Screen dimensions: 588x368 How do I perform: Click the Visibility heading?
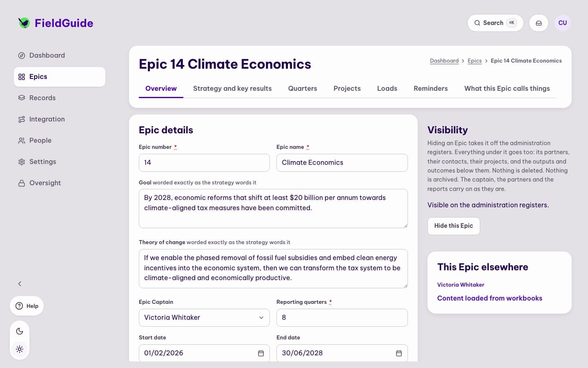click(x=448, y=130)
